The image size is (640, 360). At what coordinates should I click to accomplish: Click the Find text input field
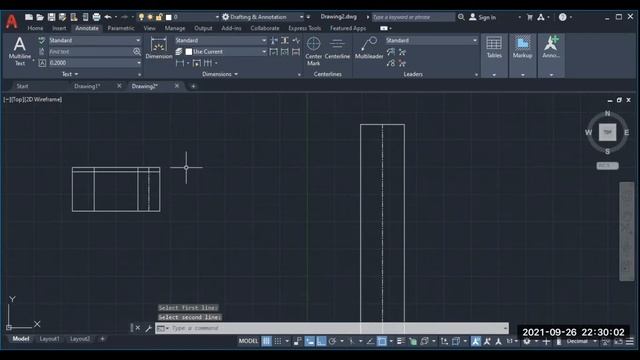(x=90, y=52)
